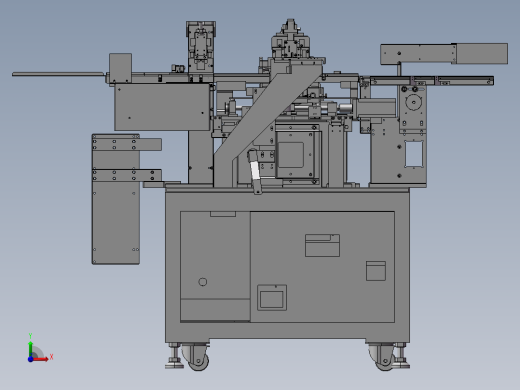This screenshot has width=520, height=390.
Task: Select the small square box at upper left
Action: pyautogui.click(x=120, y=68)
